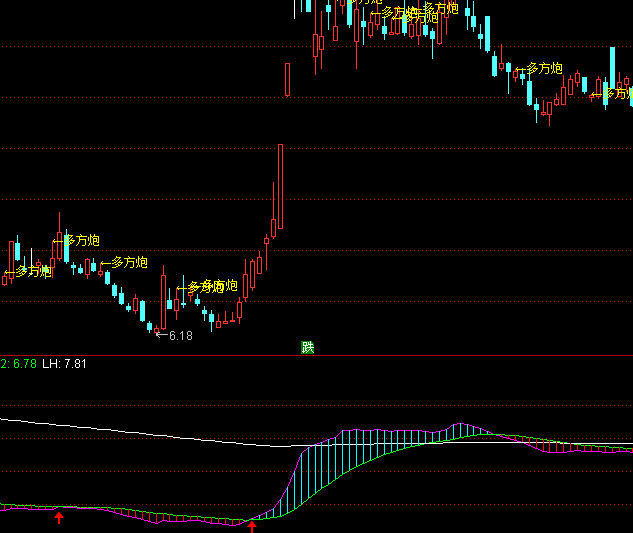Select the tall red breakout candlestick
This screenshot has height=533, width=633.
point(280,186)
